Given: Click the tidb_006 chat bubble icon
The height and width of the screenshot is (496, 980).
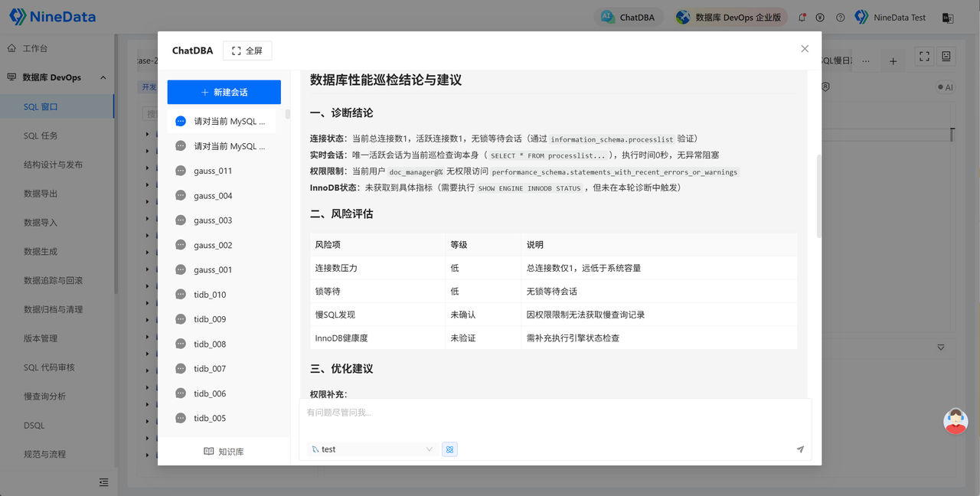Looking at the screenshot, I should pyautogui.click(x=181, y=393).
